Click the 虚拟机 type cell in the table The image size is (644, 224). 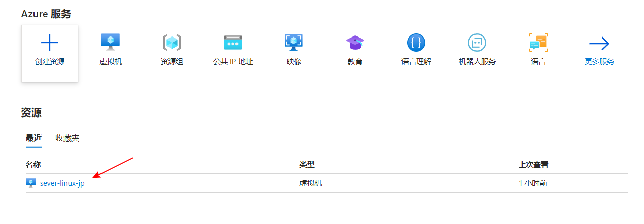(311, 183)
